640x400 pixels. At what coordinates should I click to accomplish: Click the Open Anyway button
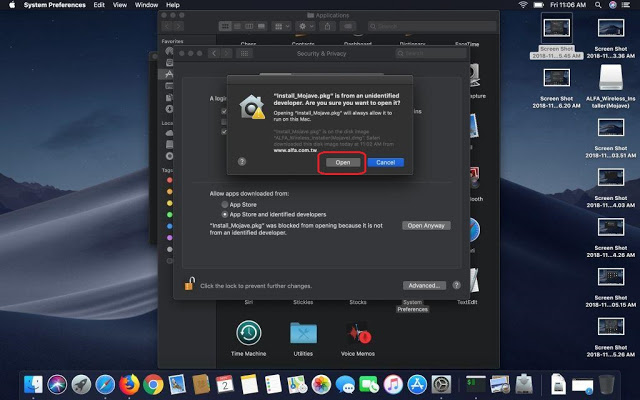[426, 226]
